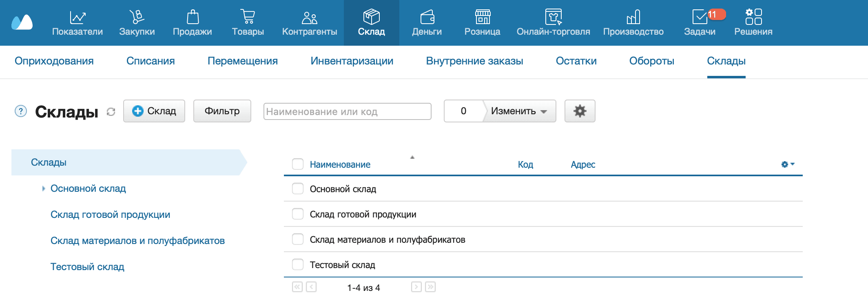The image size is (868, 306).
Task: Switch to the Инвентаризации tab
Action: 352,61
